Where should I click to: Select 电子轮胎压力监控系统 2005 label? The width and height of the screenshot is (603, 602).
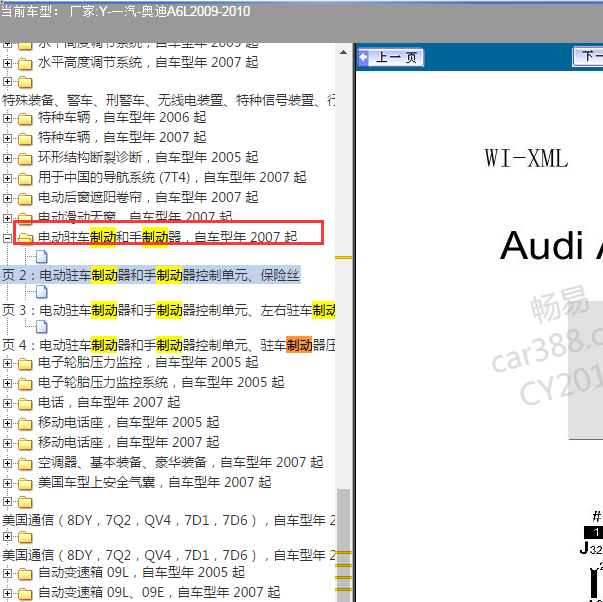click(x=161, y=382)
